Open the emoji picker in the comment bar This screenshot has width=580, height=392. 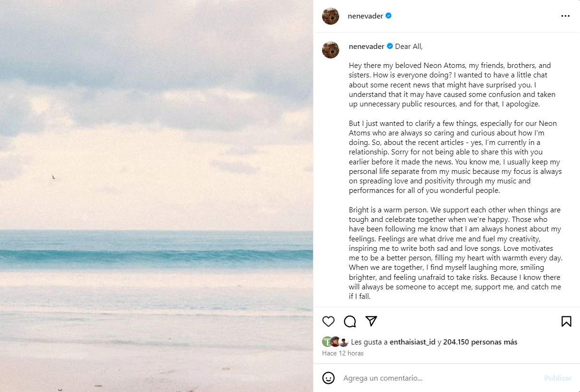tap(328, 378)
